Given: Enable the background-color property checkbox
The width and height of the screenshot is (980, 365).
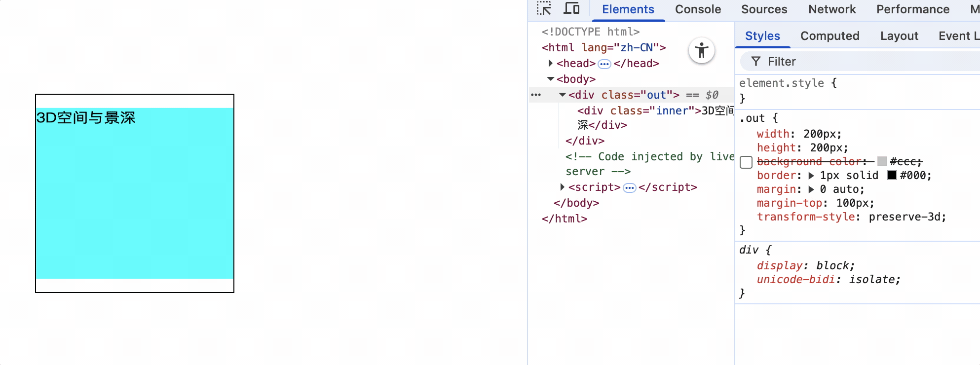Looking at the screenshot, I should [x=746, y=162].
